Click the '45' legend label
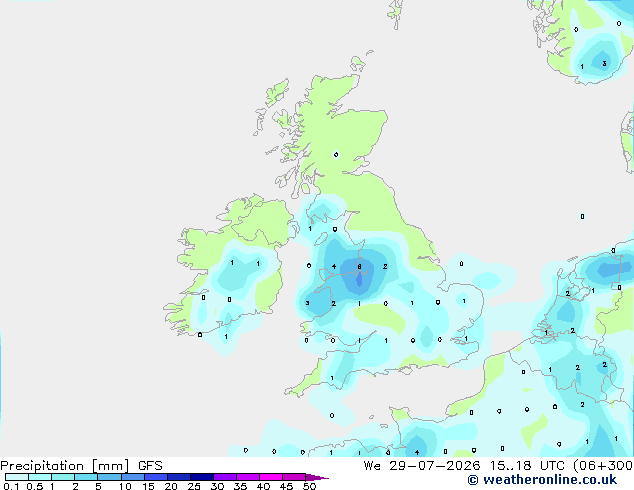Viewport: 634px width, 490px height. tap(286, 486)
